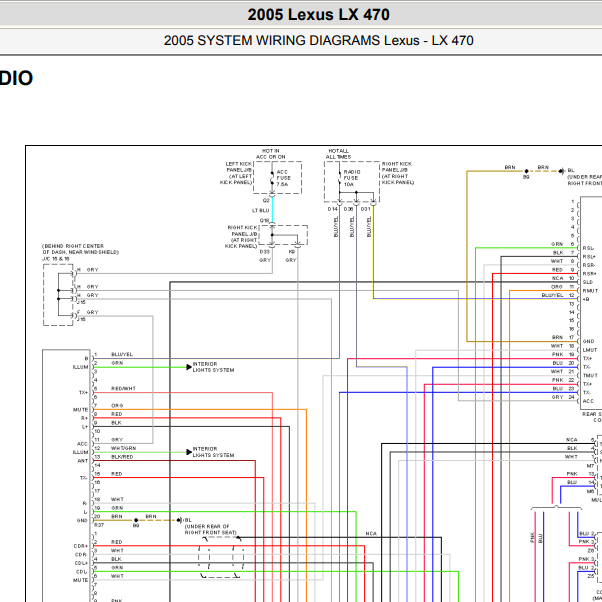This screenshot has width=602, height=602.
Task: Click the 'BEHIND RIGHT CENTER OF DASH' location note
Action: 80,249
